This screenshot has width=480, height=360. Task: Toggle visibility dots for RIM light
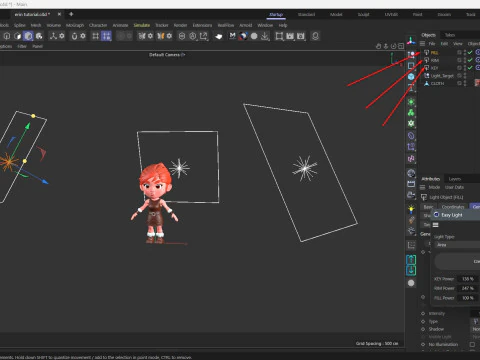[x=465, y=60]
